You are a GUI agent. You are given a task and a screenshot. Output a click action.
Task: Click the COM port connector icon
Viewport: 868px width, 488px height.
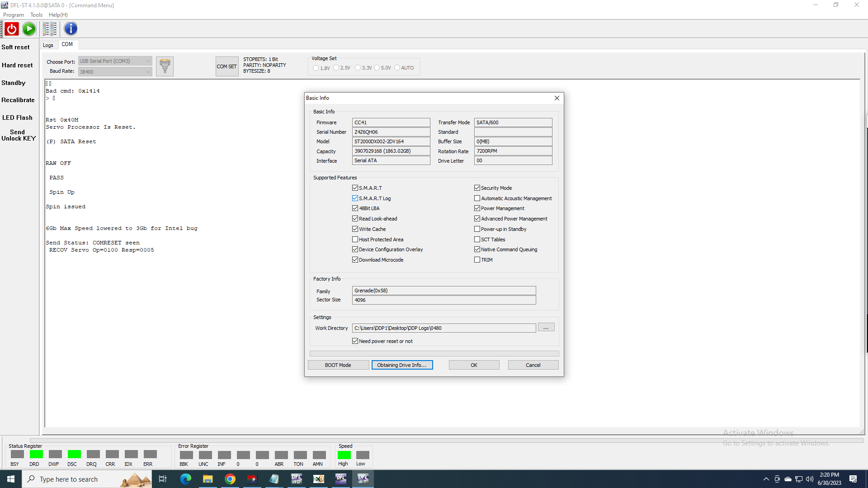(165, 66)
